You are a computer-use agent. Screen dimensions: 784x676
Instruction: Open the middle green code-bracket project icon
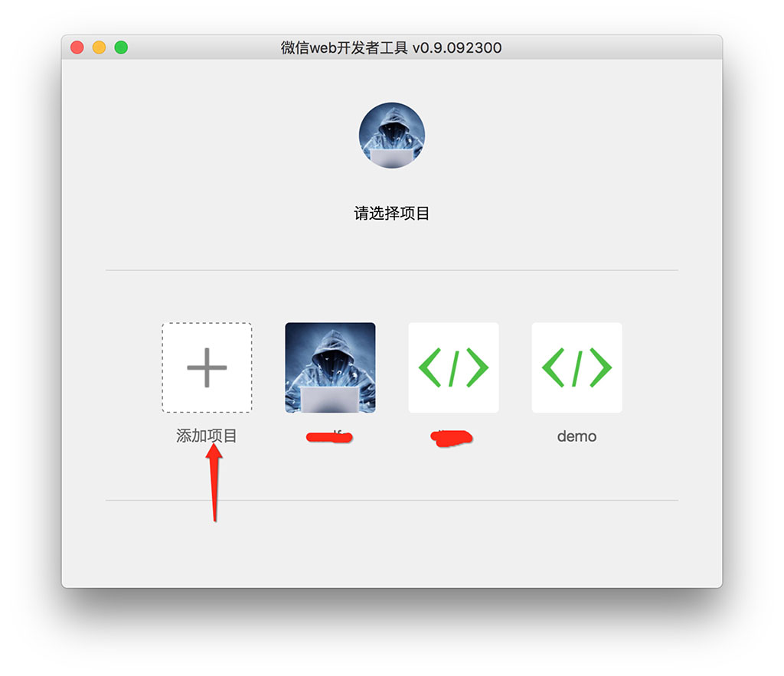point(453,367)
